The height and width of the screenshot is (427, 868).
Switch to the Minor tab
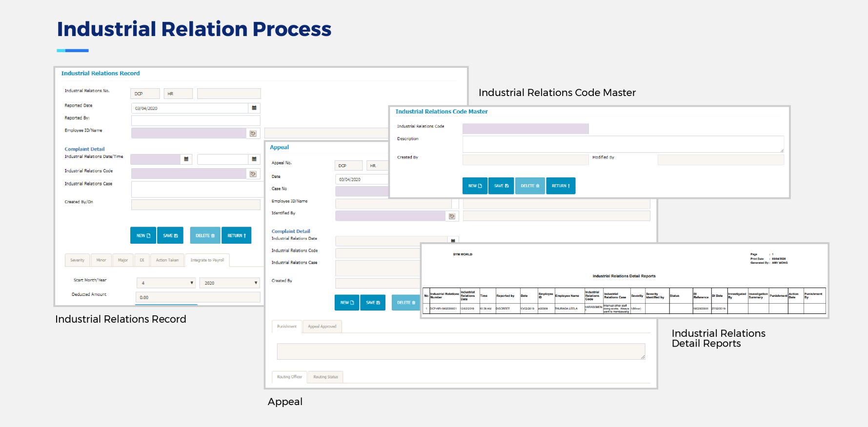pyautogui.click(x=101, y=260)
